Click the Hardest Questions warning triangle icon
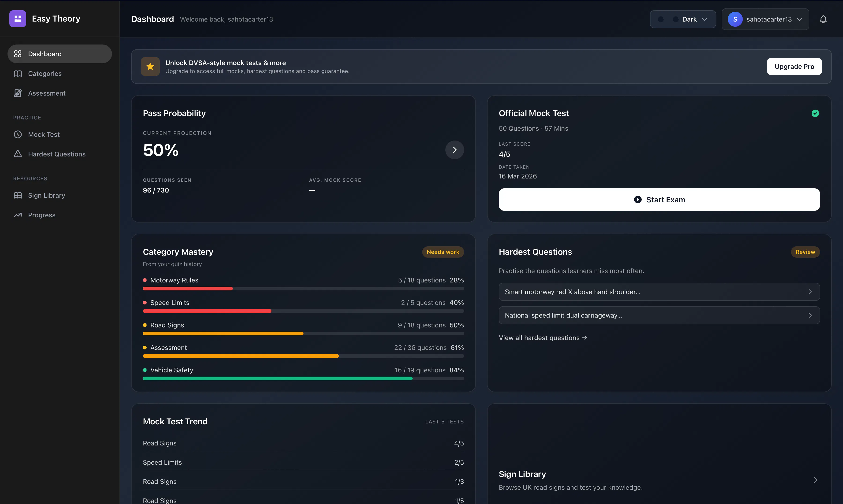This screenshot has width=843, height=504. (18, 154)
